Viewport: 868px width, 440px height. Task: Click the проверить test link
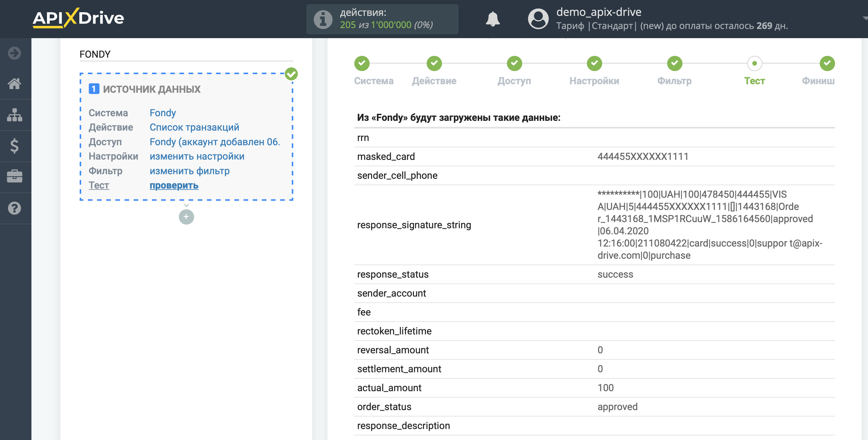tap(174, 185)
